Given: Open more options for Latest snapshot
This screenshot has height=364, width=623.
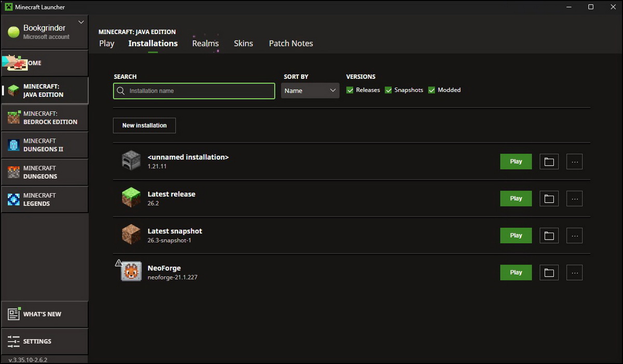Looking at the screenshot, I should tap(574, 235).
